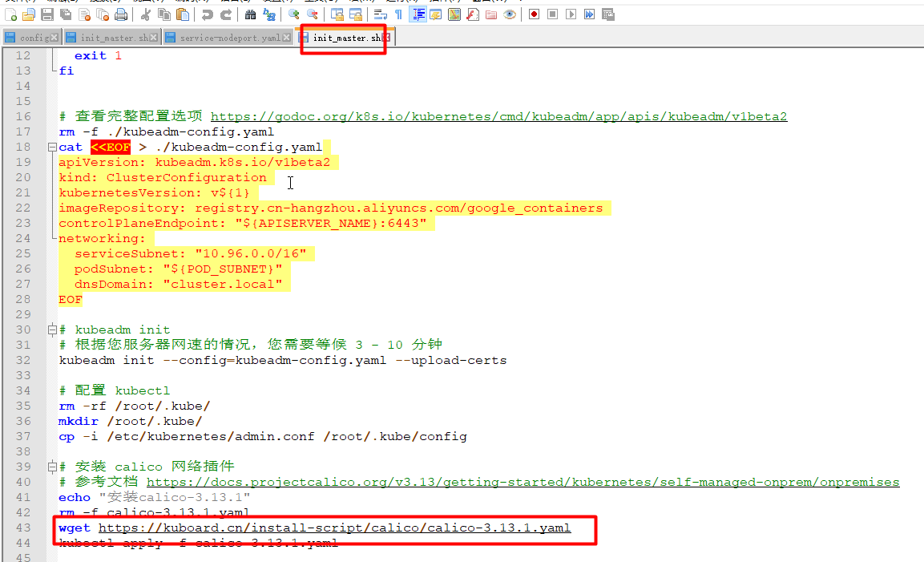The width and height of the screenshot is (924, 562).
Task: Copy selection with the toolbar Copy icon
Action: tap(163, 14)
